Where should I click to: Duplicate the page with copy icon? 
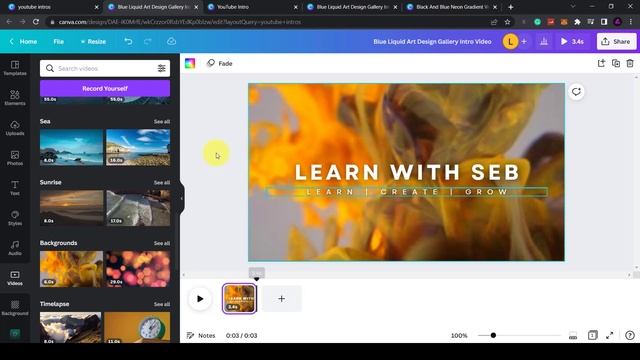tap(616, 63)
